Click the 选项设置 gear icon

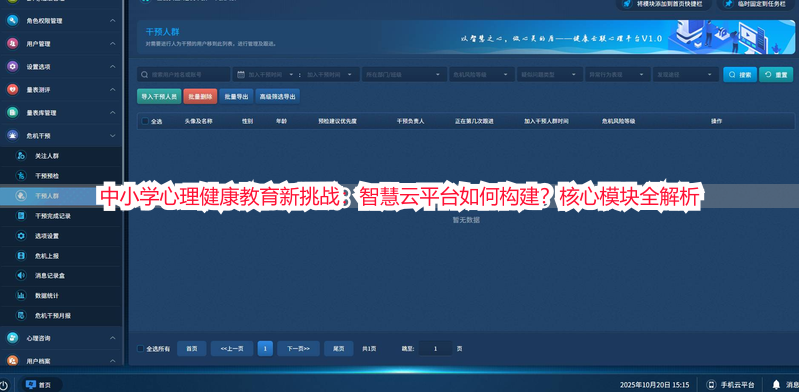point(21,236)
